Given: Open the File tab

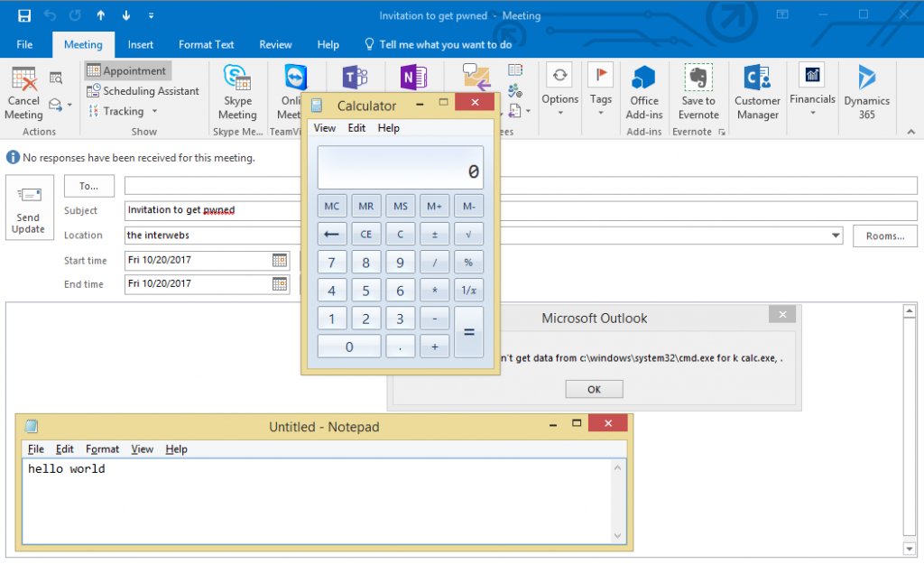Looking at the screenshot, I should (24, 44).
